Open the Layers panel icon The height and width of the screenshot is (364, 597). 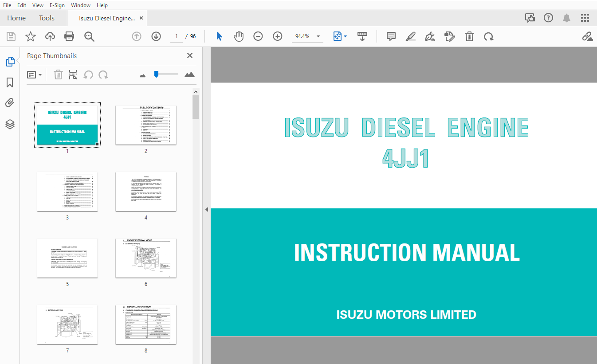tap(10, 124)
